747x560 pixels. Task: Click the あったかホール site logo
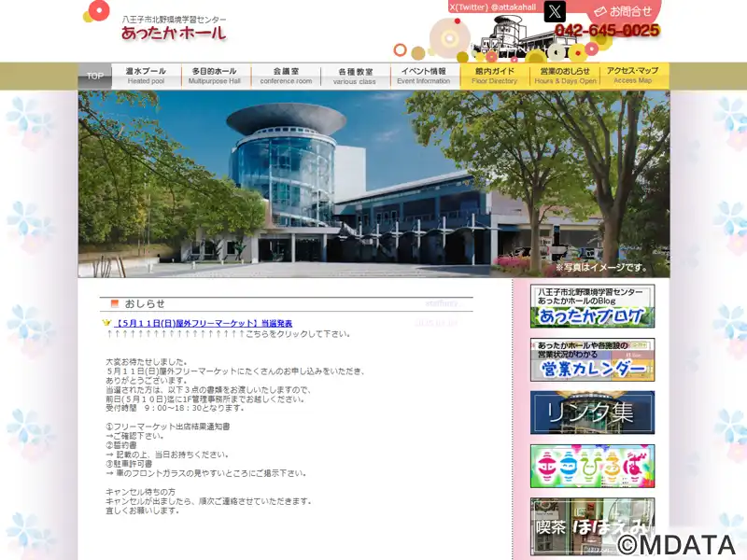[174, 28]
